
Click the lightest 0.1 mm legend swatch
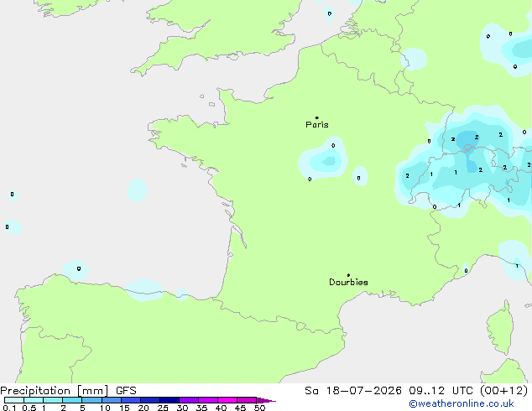14,400
